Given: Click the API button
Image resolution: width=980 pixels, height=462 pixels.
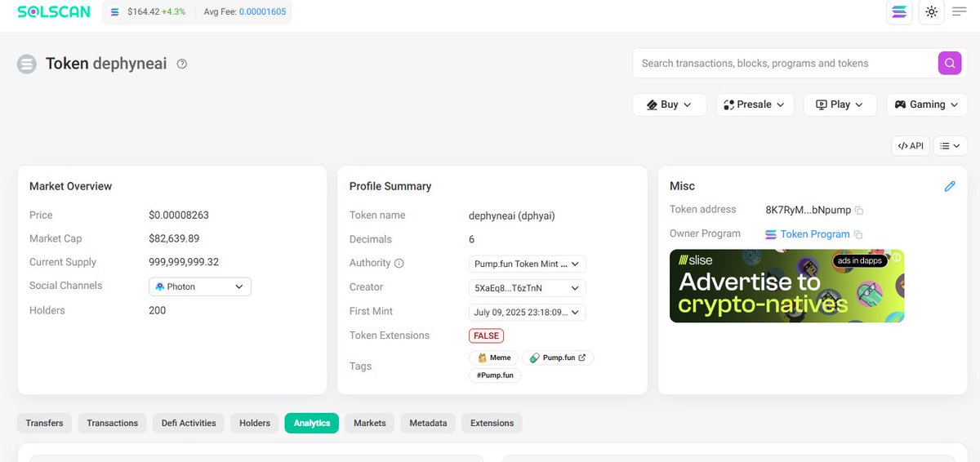Looking at the screenshot, I should pos(911,146).
